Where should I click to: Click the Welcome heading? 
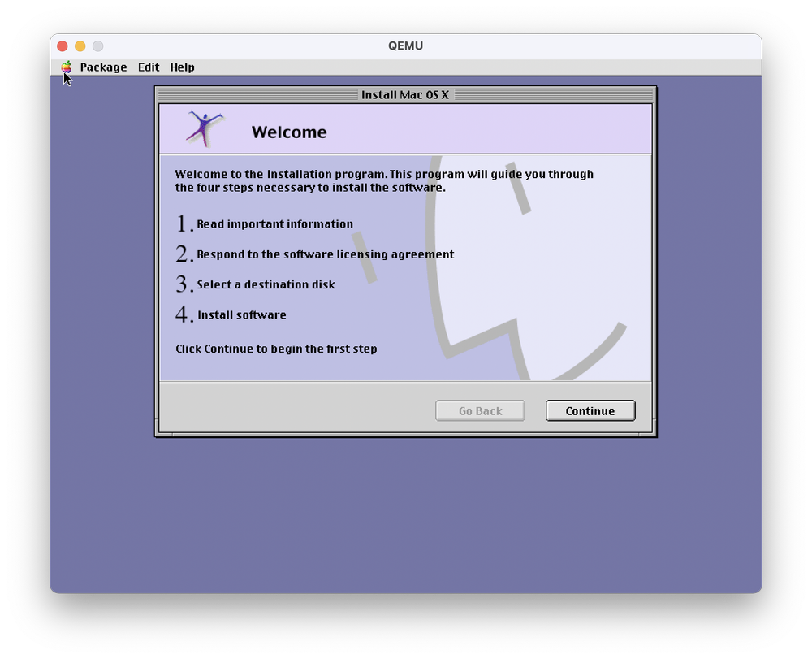(x=289, y=132)
